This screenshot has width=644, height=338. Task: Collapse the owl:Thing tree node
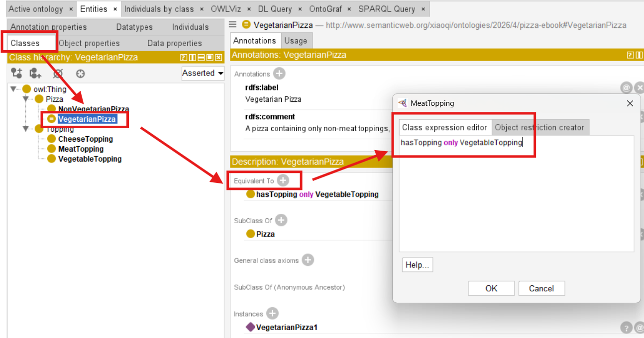[13, 89]
